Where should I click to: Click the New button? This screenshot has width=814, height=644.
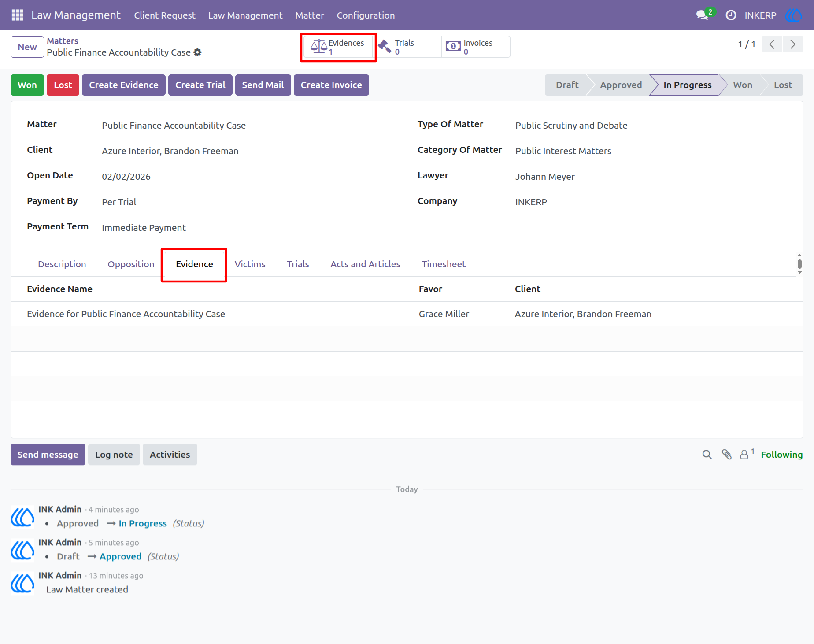[x=27, y=47]
